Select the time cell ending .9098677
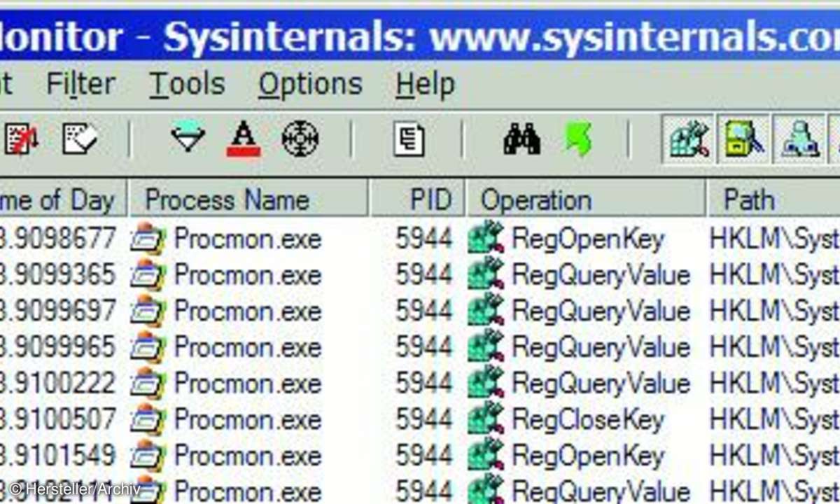The height and width of the screenshot is (504, 840). pos(58,239)
